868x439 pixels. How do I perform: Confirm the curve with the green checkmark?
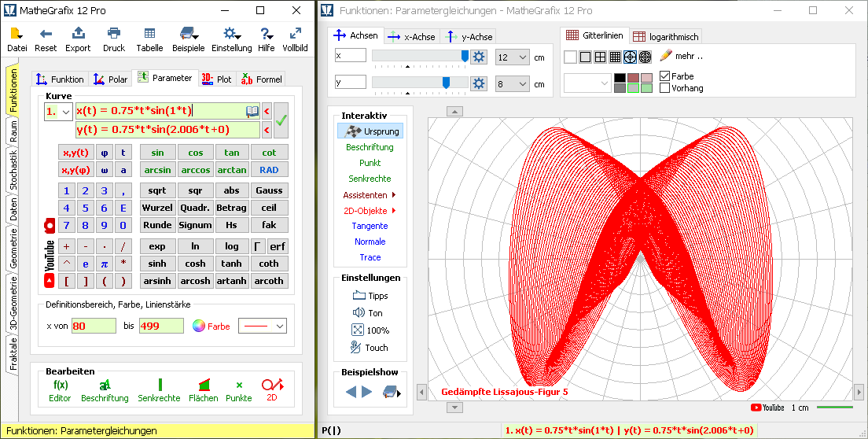click(281, 120)
